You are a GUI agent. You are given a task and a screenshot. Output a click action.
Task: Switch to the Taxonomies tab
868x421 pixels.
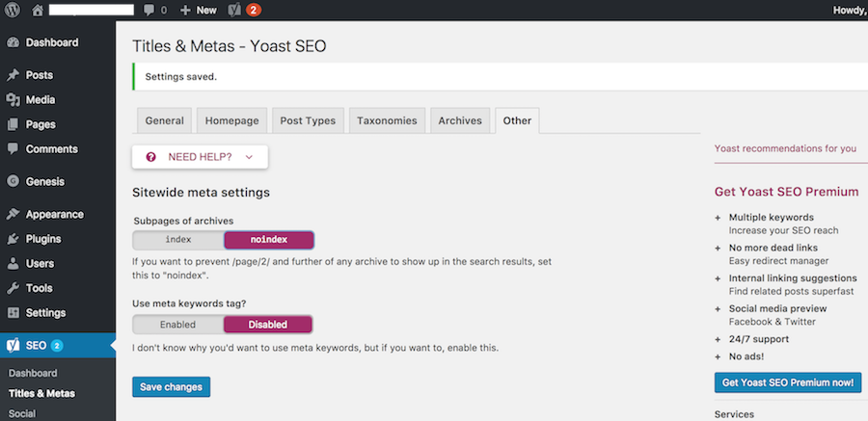[387, 120]
